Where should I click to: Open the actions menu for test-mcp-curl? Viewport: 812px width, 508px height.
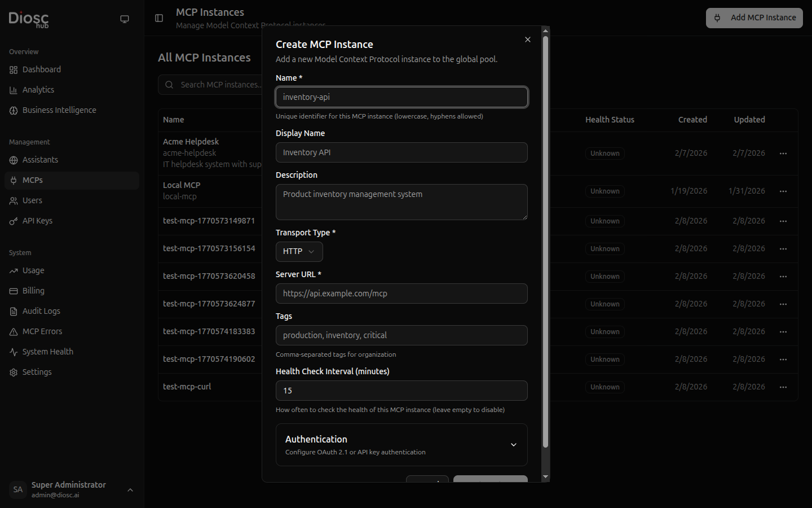[783, 387]
